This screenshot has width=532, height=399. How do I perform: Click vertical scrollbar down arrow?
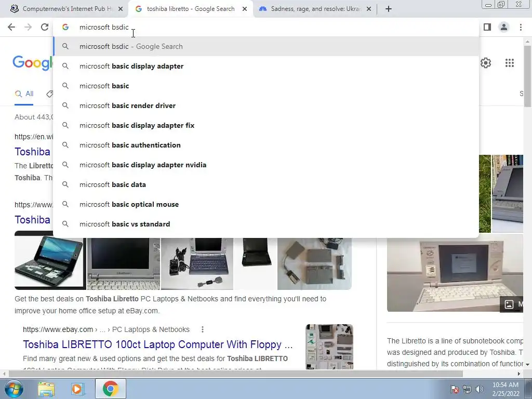528,364
